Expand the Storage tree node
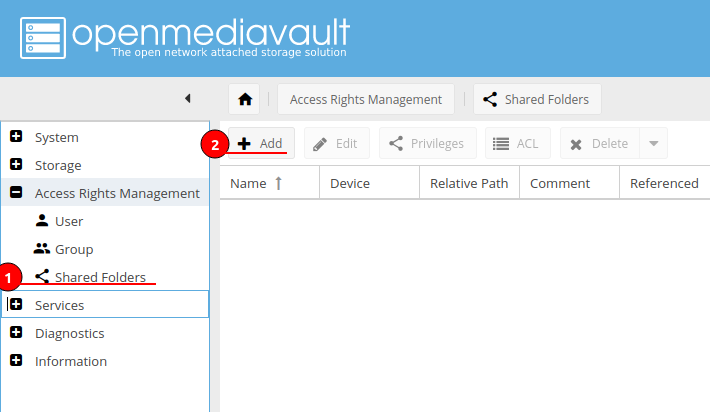 16,164
